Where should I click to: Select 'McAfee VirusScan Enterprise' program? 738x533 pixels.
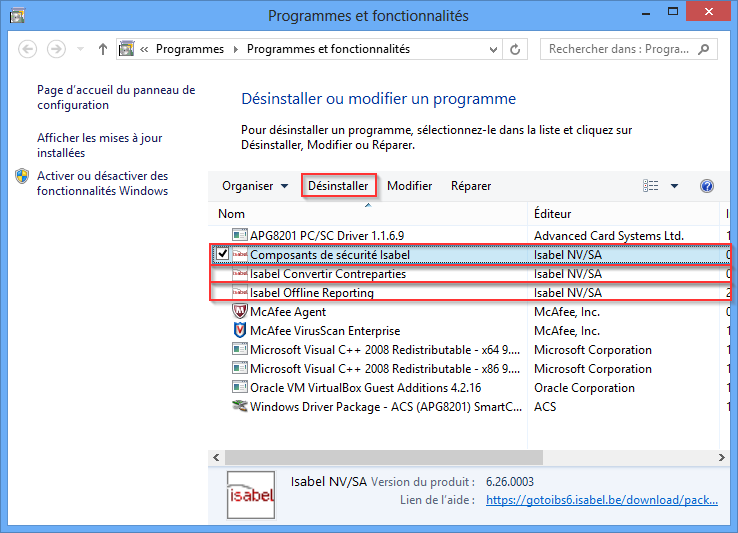point(325,331)
